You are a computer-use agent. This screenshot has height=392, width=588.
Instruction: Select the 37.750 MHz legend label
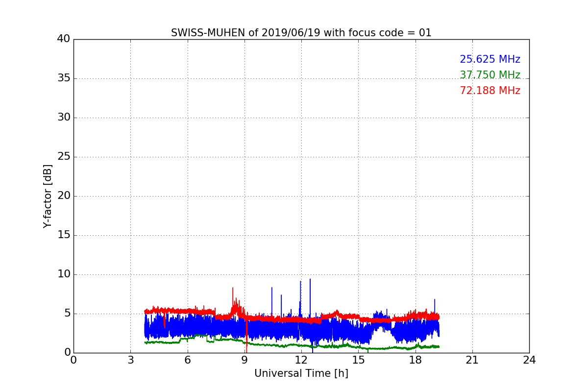[490, 75]
